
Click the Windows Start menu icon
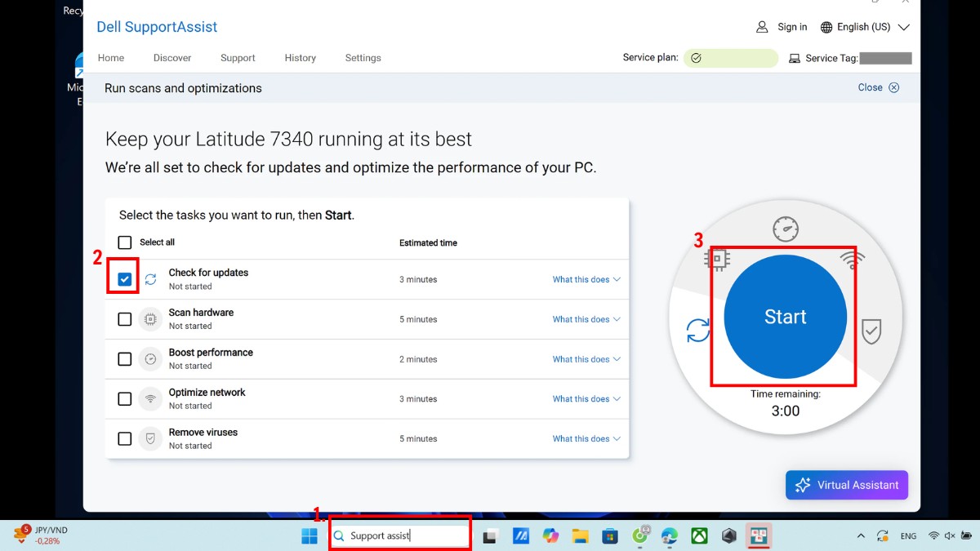pyautogui.click(x=310, y=536)
